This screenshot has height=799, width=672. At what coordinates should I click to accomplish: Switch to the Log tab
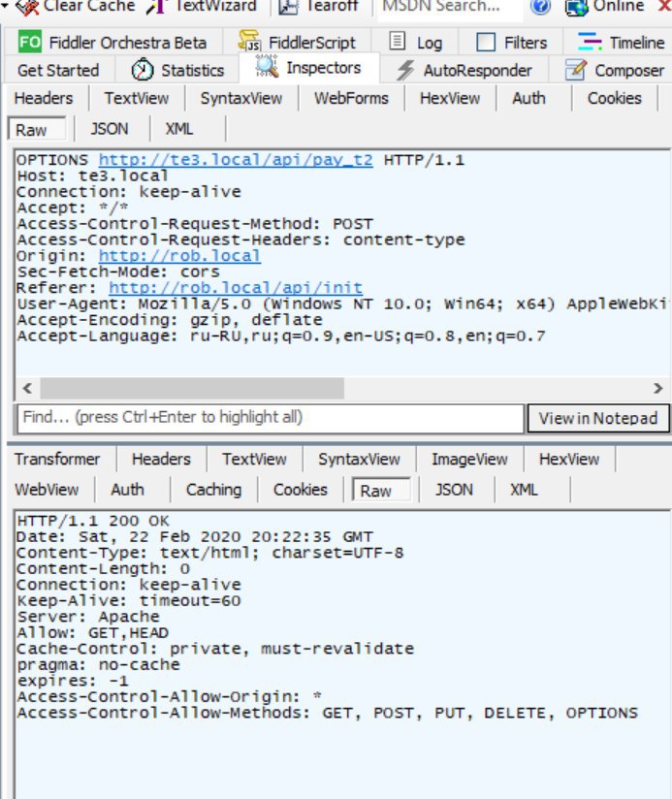coord(415,43)
